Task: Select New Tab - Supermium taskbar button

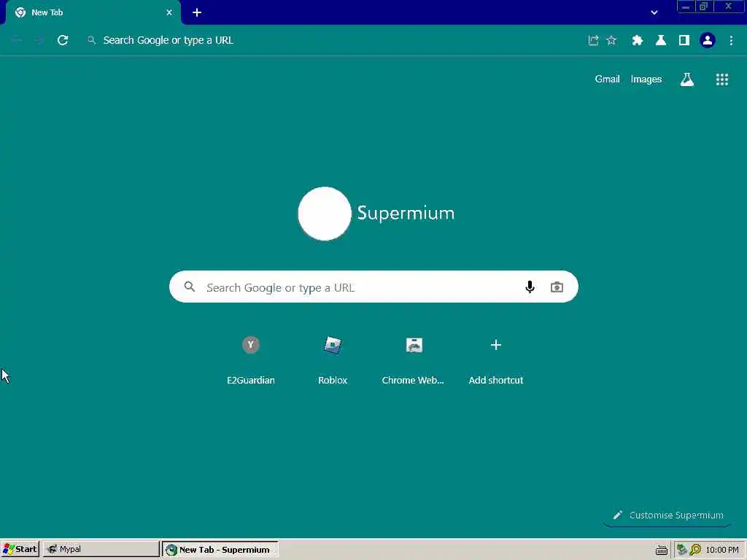Action: (220, 549)
